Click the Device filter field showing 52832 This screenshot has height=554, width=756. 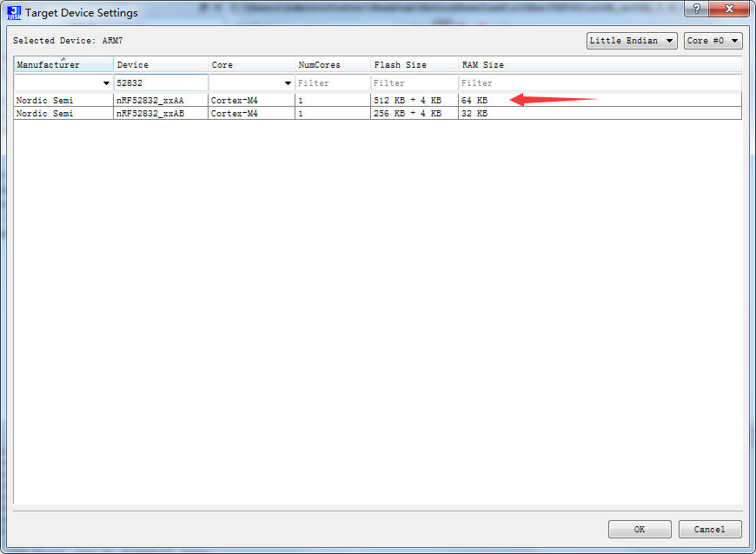click(x=161, y=82)
